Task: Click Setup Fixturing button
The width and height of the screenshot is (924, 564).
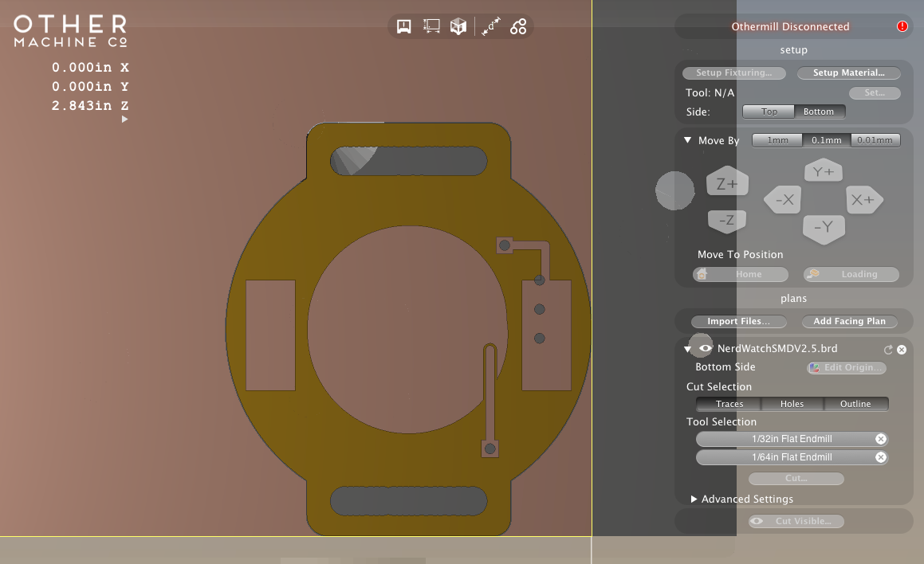Action: 733,72
